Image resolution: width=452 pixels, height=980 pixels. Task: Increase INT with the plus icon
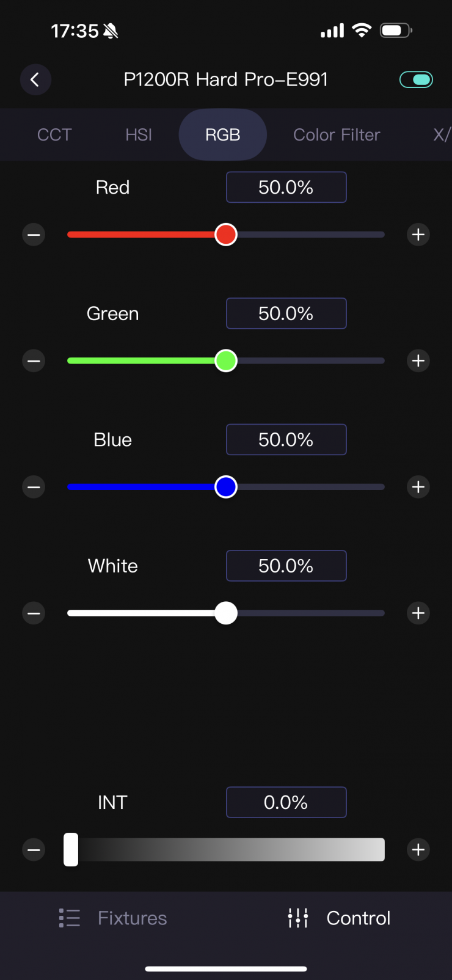click(x=418, y=850)
